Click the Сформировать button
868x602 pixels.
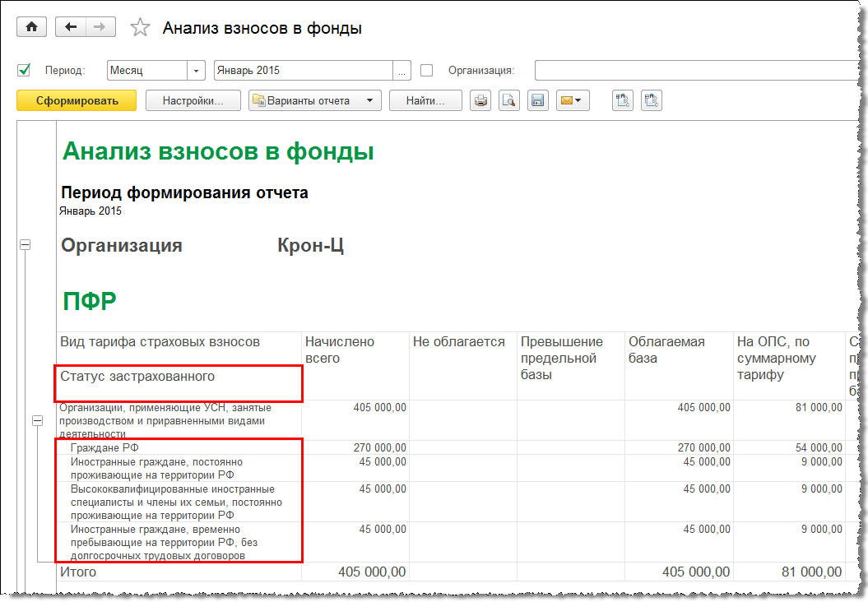pyautogui.click(x=77, y=100)
